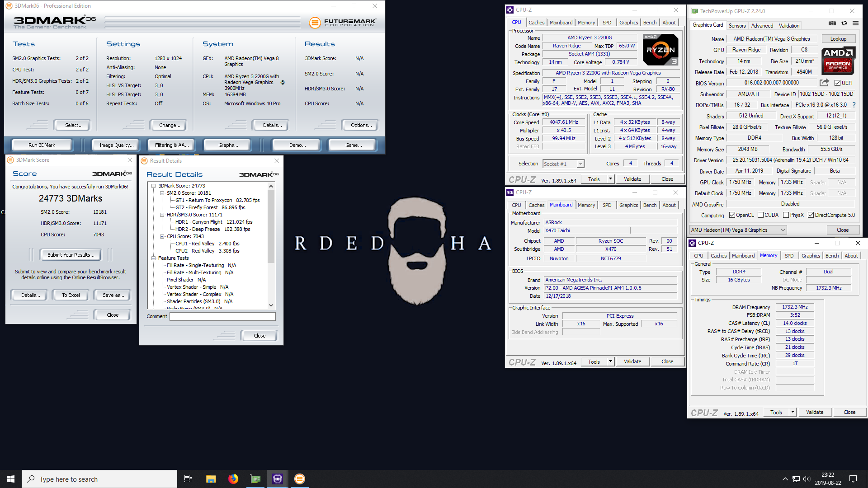Export the score To Excel

click(x=71, y=295)
